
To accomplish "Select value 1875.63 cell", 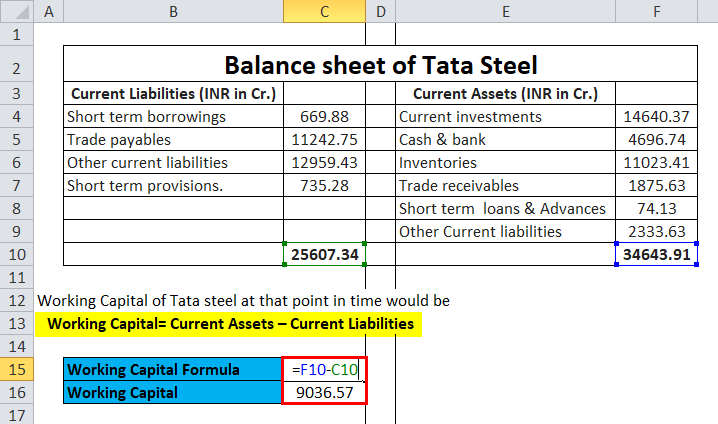I will pos(657,185).
